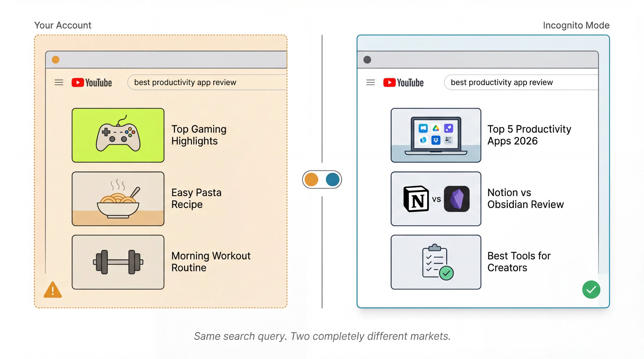Click orange window dot in left browser
Viewport: 644px width, 359px height.
coord(56,60)
